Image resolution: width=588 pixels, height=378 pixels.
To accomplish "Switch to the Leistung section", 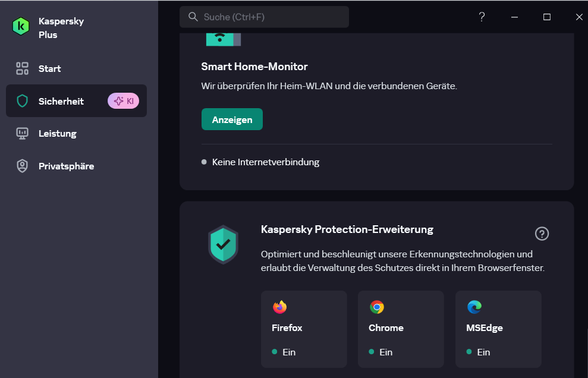I will 58,133.
